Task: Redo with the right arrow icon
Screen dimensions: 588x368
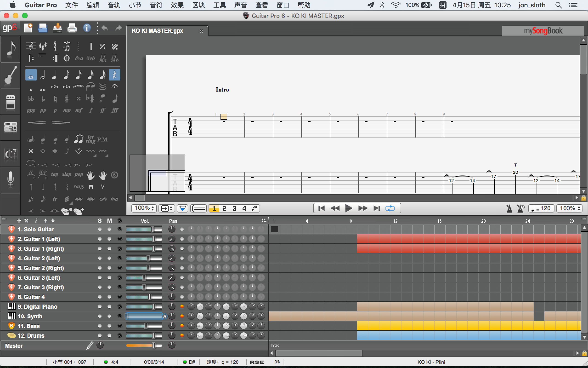Action: coord(118,28)
